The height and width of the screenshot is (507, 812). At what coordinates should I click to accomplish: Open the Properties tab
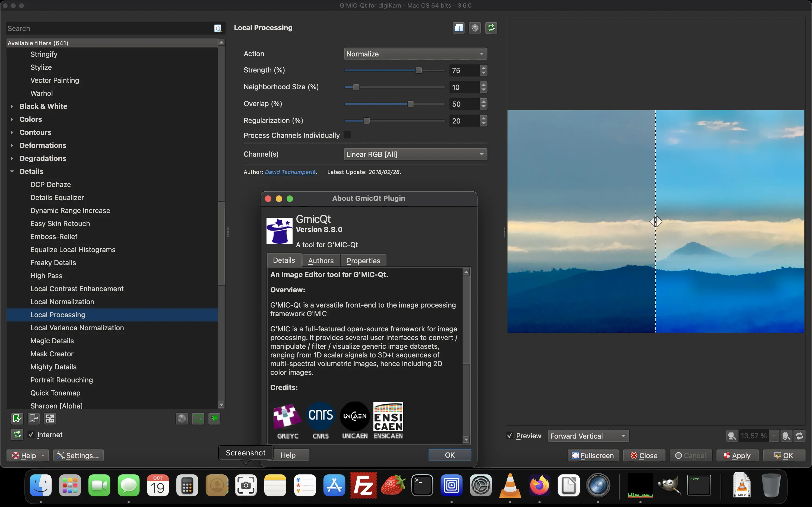[363, 260]
